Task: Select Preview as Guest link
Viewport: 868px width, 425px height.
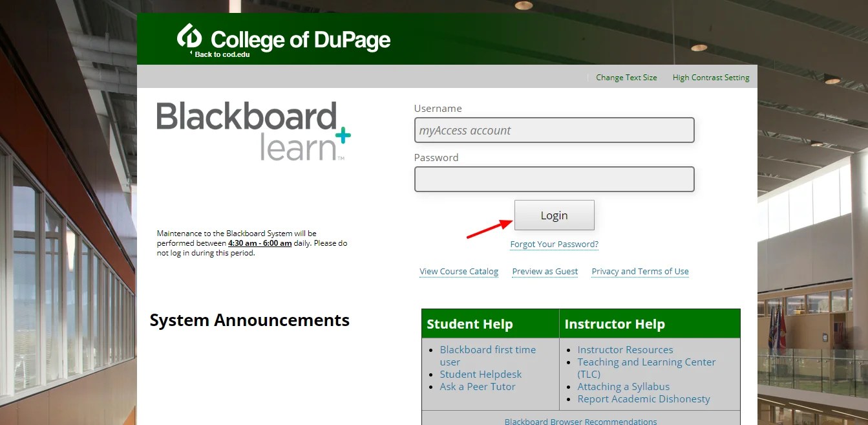Action: 545,272
